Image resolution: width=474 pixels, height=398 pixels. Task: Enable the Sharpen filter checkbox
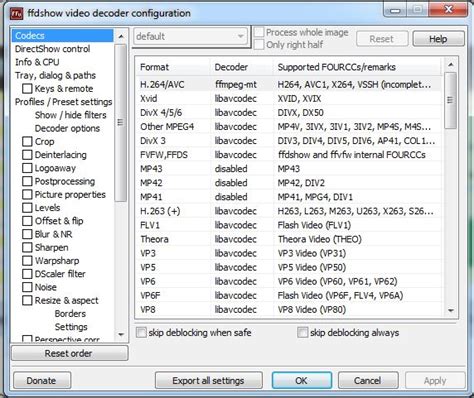click(x=27, y=247)
